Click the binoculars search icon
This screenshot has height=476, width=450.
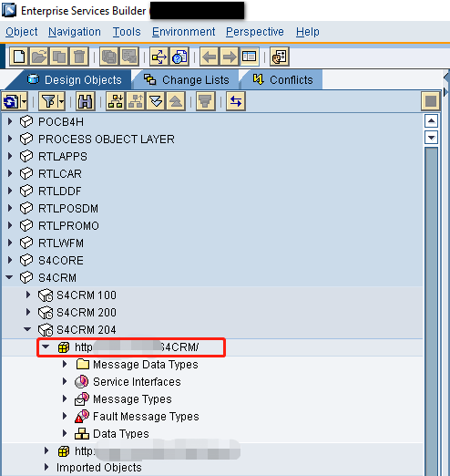[x=85, y=101]
